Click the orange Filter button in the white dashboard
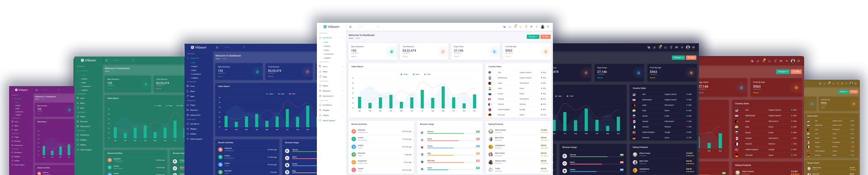 [545, 36]
